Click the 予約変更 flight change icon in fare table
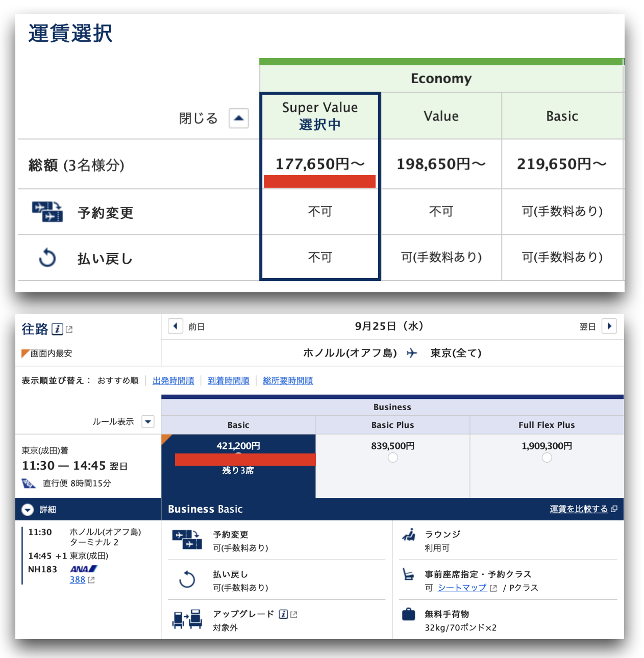Viewport: 644px width, 658px height. click(x=47, y=212)
